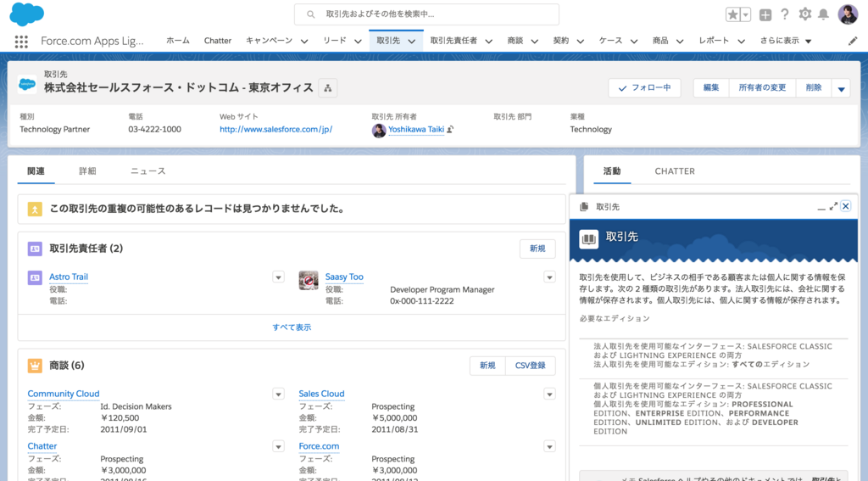Open the Community Cloud row actions menu
The image size is (868, 481).
[278, 394]
